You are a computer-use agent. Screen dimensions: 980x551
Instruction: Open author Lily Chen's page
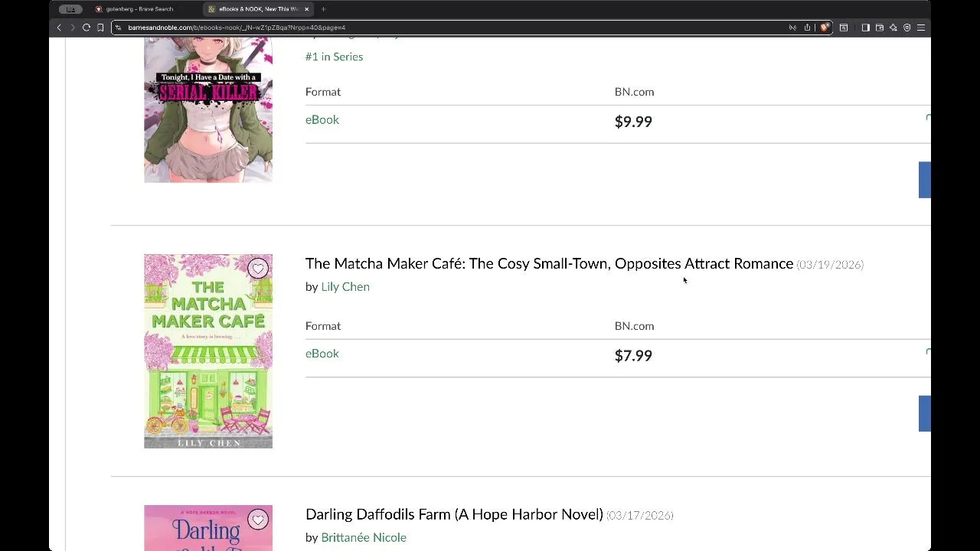[x=345, y=287]
